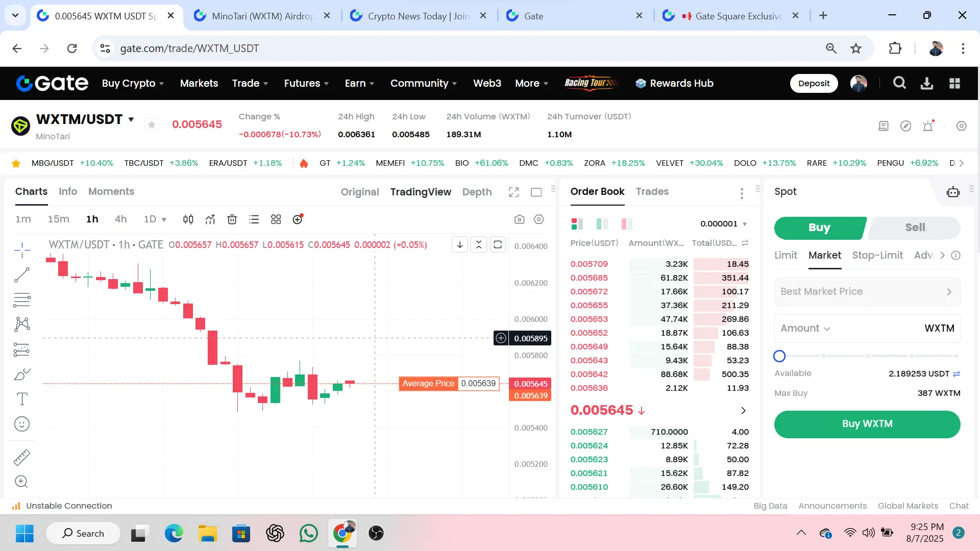Open the apps grid icon in header
Screen dimensions: 980x551
[x=955, y=83]
